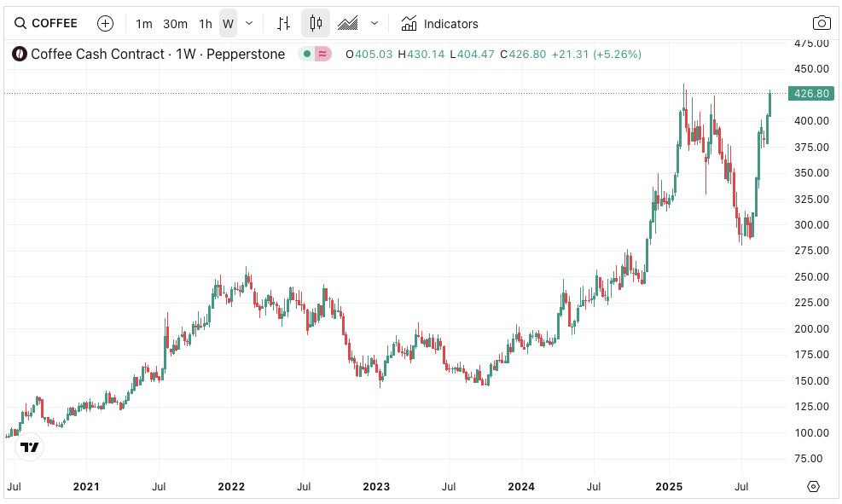Click the TradingView logo on chart
The height and width of the screenshot is (504, 842).
29,447
